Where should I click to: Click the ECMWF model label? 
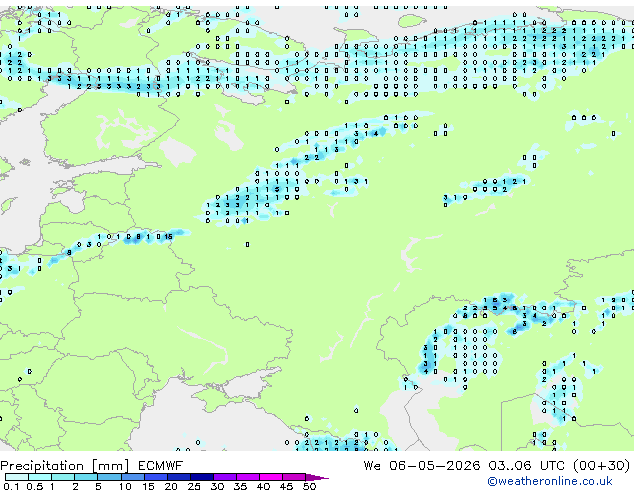click(x=161, y=466)
